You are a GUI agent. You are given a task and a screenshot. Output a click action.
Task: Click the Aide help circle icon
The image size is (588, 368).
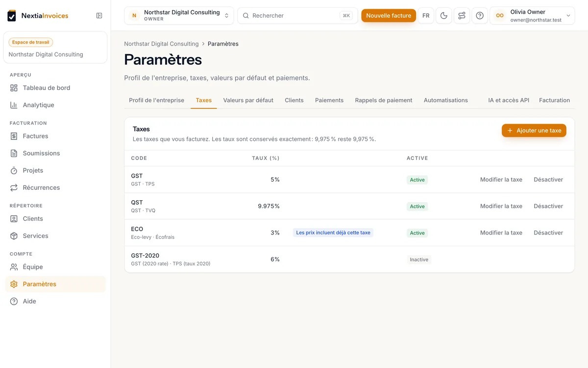(x=14, y=301)
